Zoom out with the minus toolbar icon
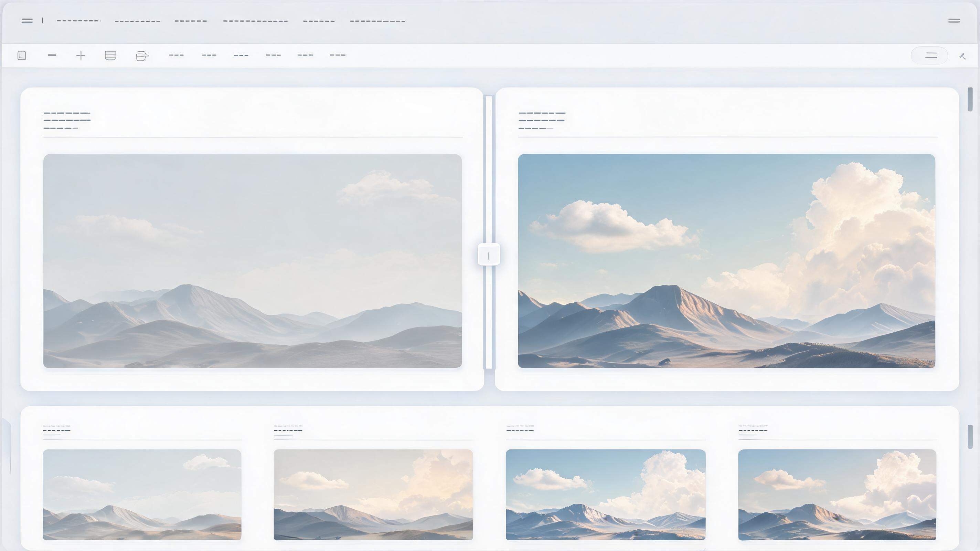The width and height of the screenshot is (980, 551). (x=52, y=55)
